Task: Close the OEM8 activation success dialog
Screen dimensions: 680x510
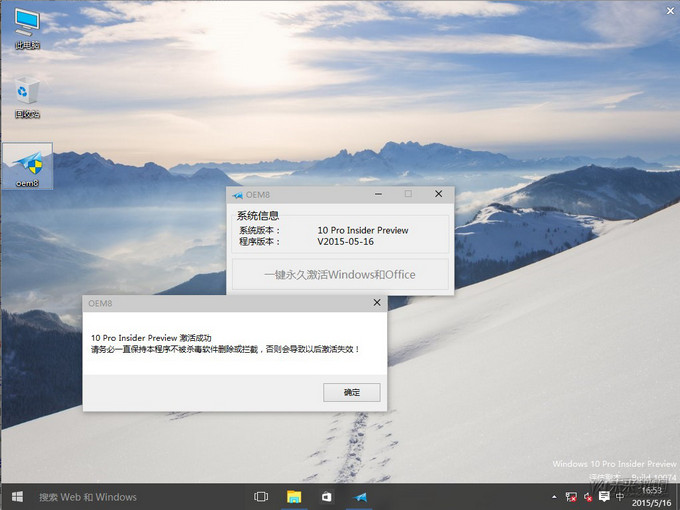Action: [x=377, y=302]
